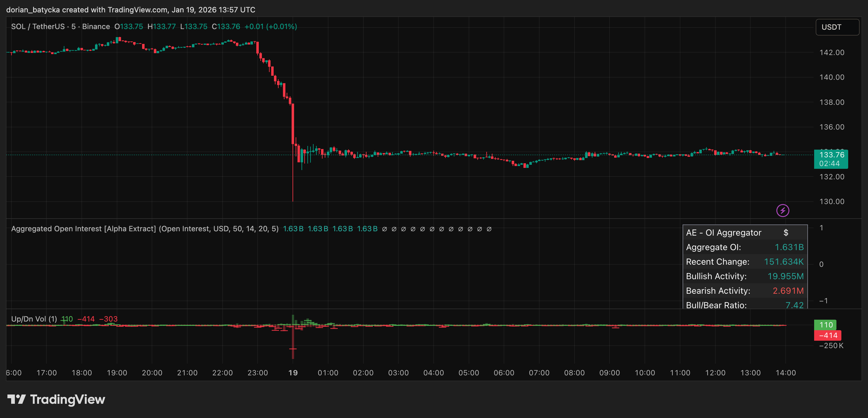Click the first ∅ symbol in Open Interest legend
Screen dimensions: 868x418
[384, 229]
